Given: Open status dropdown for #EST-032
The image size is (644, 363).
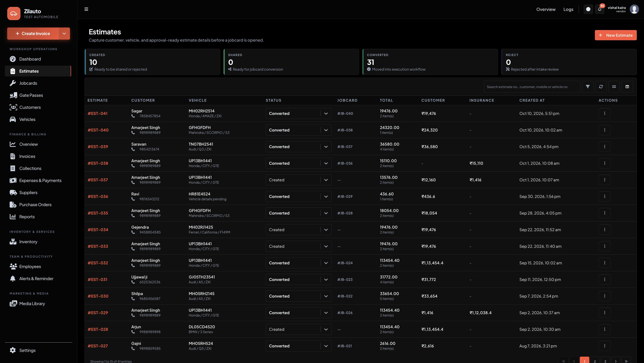Looking at the screenshot, I should coord(299,263).
